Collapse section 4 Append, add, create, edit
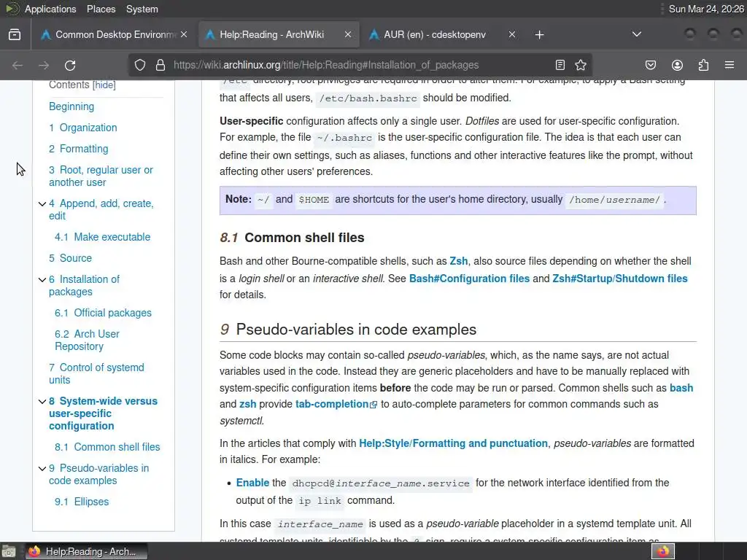The width and height of the screenshot is (747, 560). pyautogui.click(x=42, y=204)
